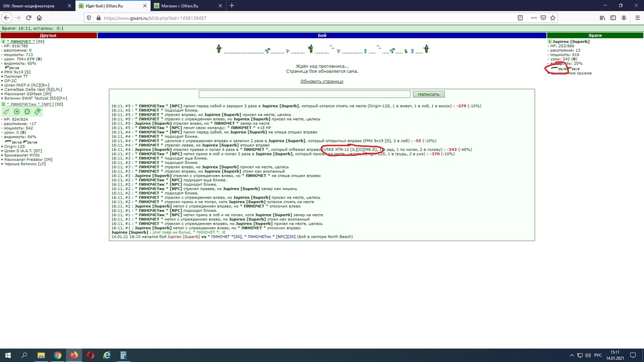Open Windows taskbar search
The width and height of the screenshot is (644, 362).
point(24,355)
